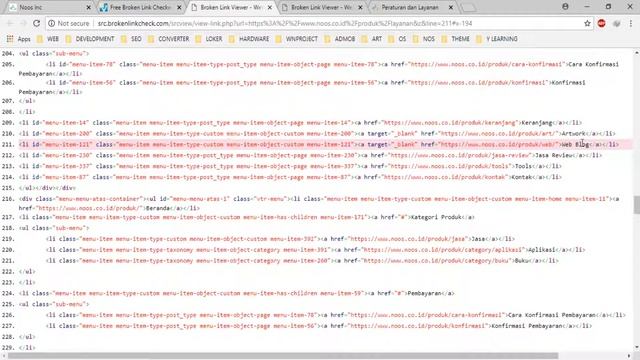Click the 'Kategori Produk' text on line 217

436,217
